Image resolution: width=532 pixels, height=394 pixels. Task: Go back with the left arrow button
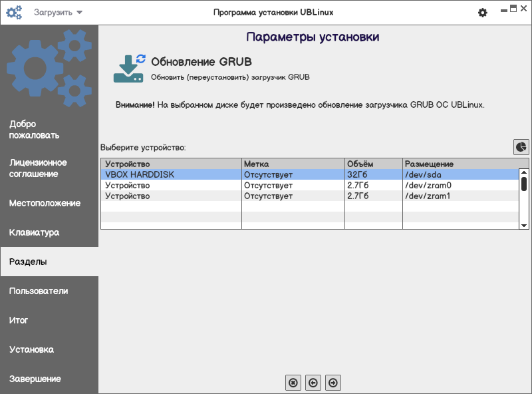(x=313, y=383)
